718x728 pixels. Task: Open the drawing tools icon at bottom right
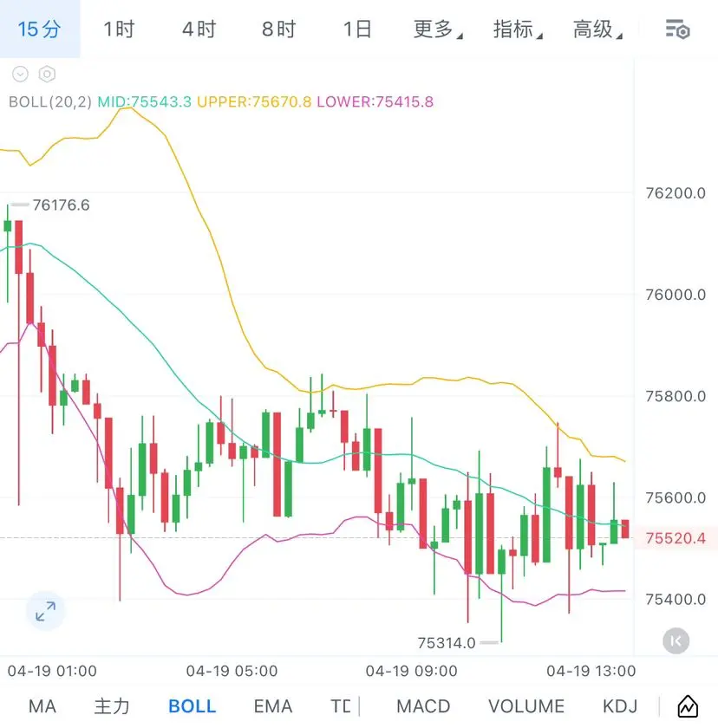[x=688, y=706]
